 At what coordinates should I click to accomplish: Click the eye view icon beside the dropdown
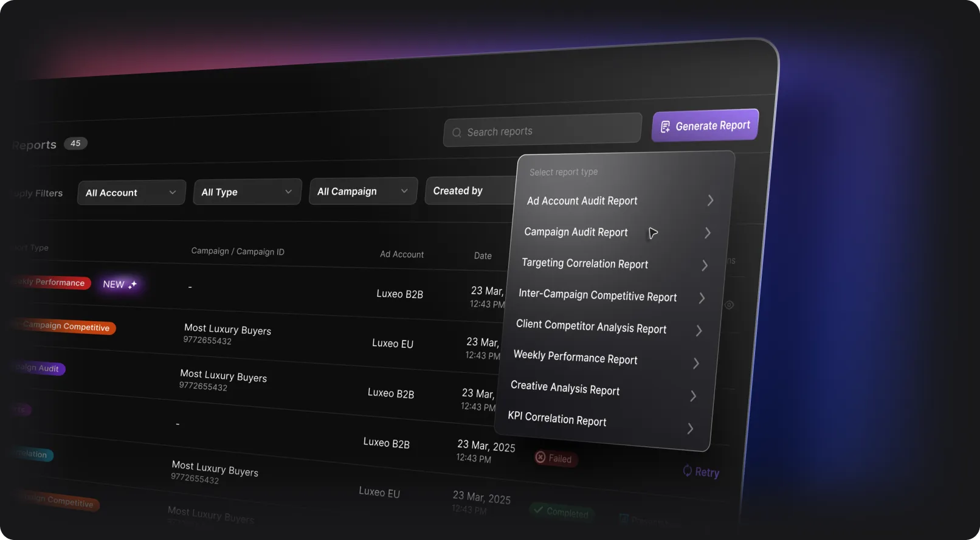point(729,305)
